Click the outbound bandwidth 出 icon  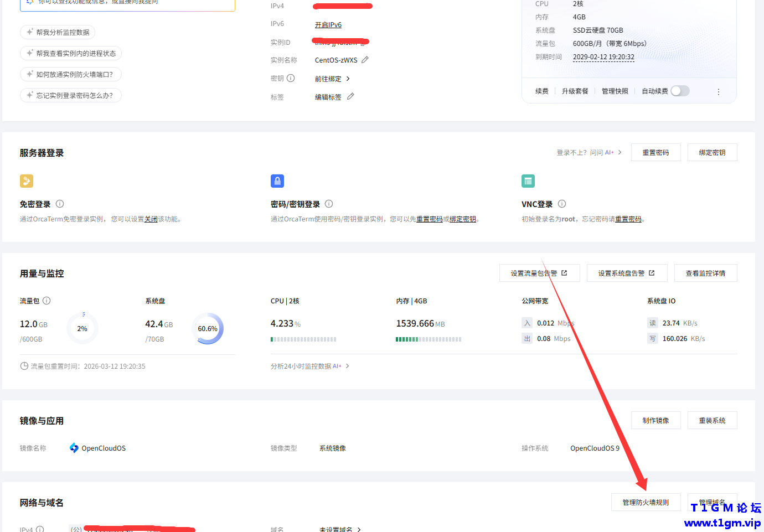point(527,338)
